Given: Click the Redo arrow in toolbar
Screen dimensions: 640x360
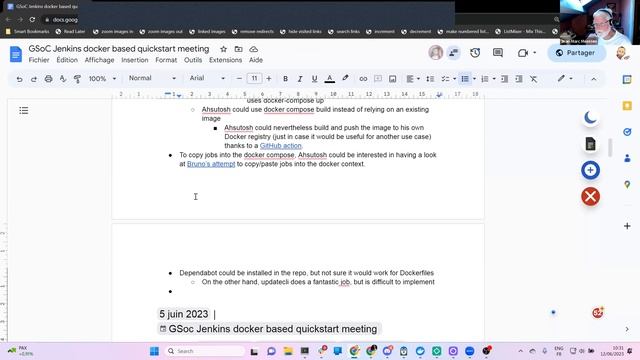Looking at the screenshot, I should tap(34, 79).
